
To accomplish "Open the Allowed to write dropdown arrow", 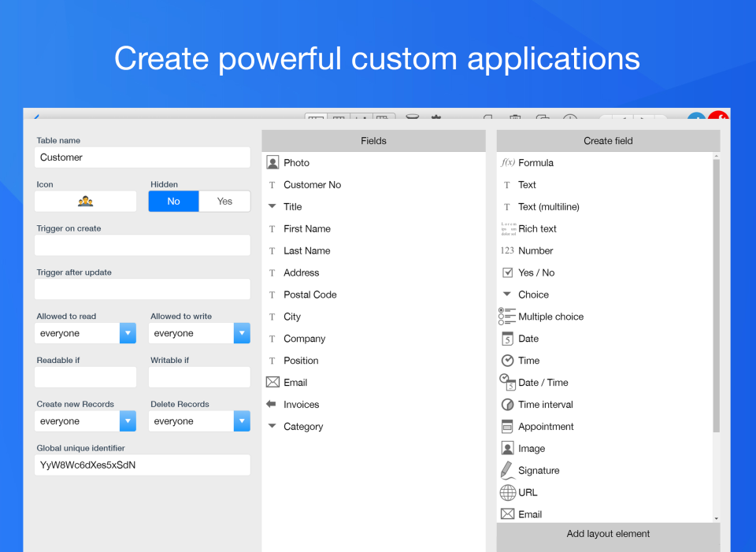I will [x=242, y=333].
